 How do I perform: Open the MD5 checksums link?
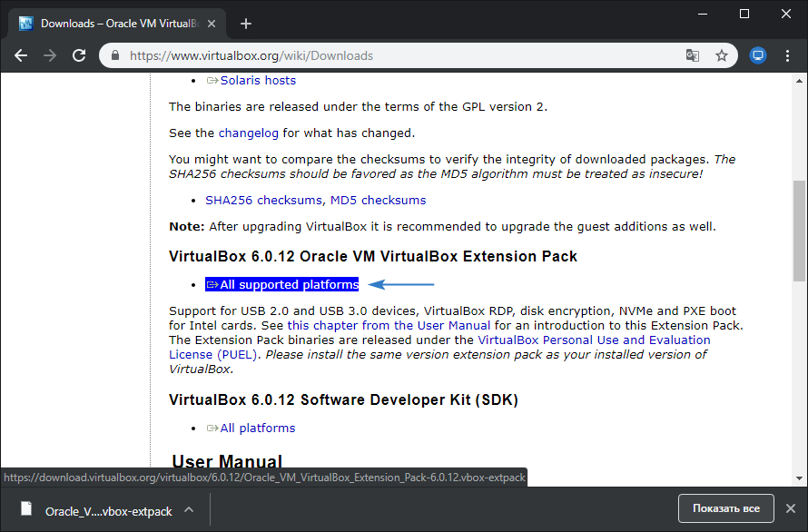tap(378, 200)
